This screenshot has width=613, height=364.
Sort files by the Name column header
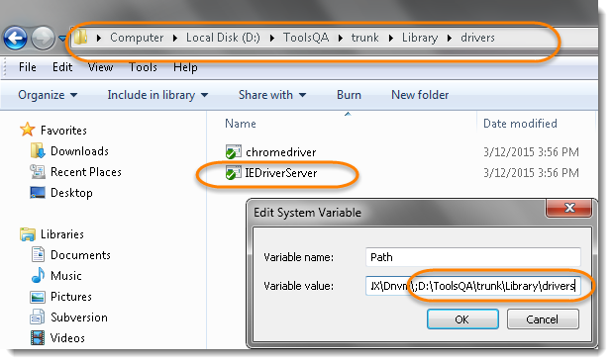[241, 124]
